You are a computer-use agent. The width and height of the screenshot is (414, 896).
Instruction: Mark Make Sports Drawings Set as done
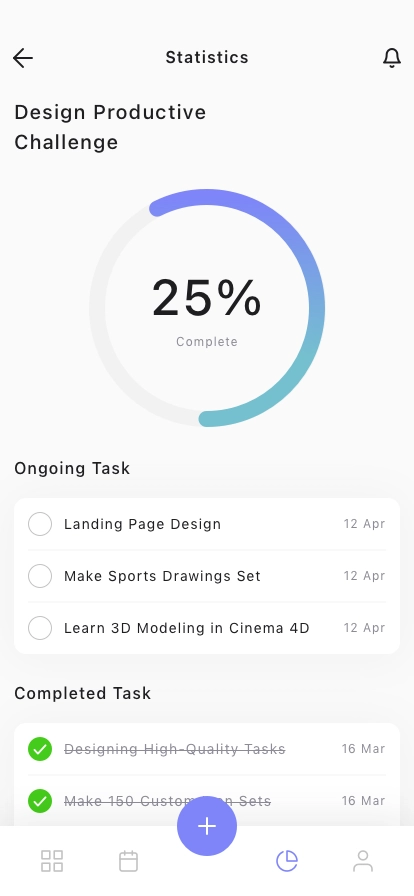40,576
